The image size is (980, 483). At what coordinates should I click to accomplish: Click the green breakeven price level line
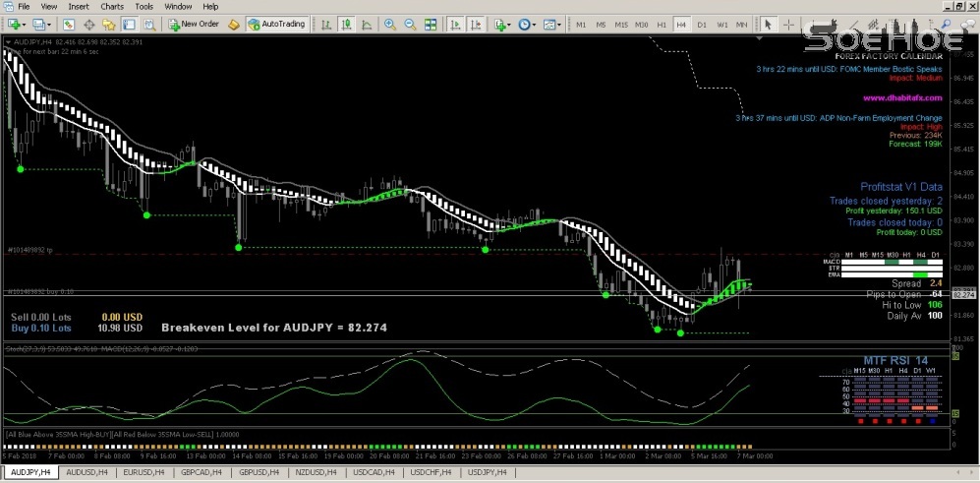[393, 294]
